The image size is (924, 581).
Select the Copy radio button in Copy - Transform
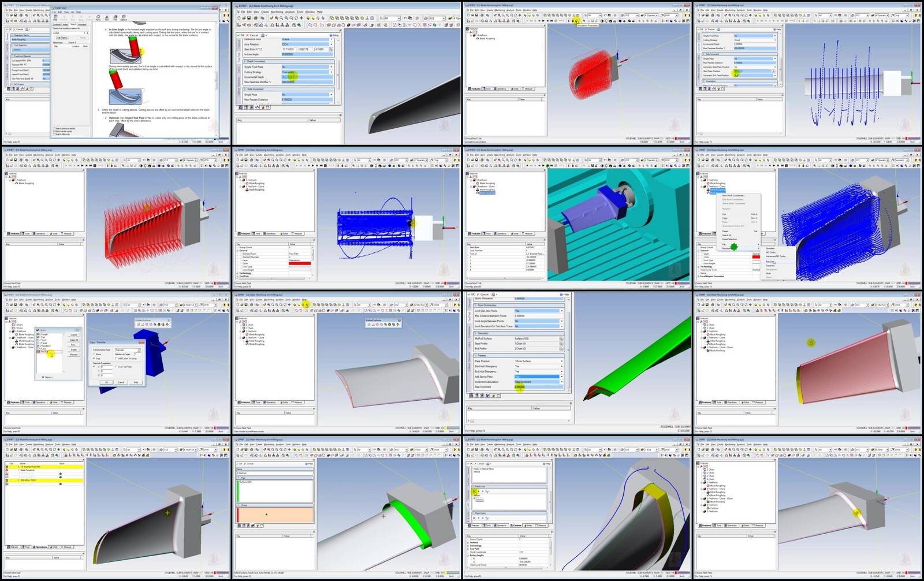[94, 358]
